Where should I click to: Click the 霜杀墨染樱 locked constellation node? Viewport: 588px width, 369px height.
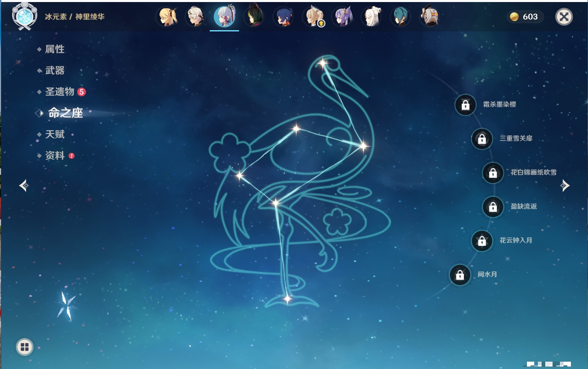(465, 105)
